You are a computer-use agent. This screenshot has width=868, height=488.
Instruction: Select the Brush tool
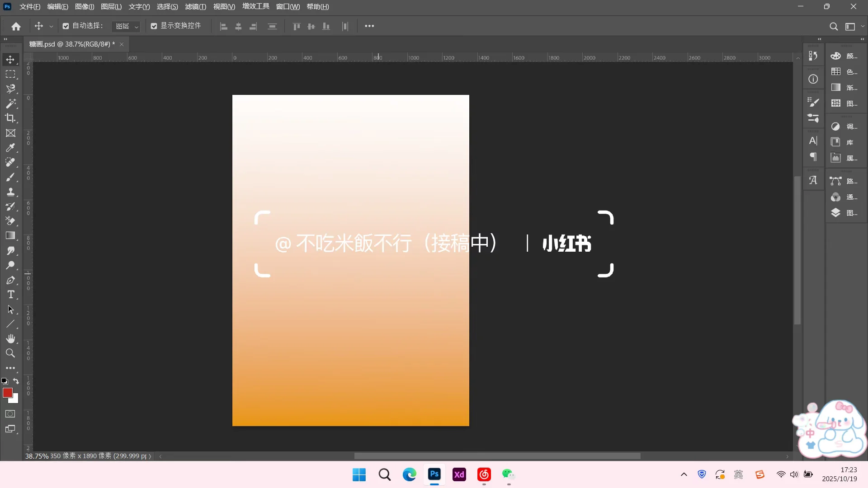tap(11, 177)
